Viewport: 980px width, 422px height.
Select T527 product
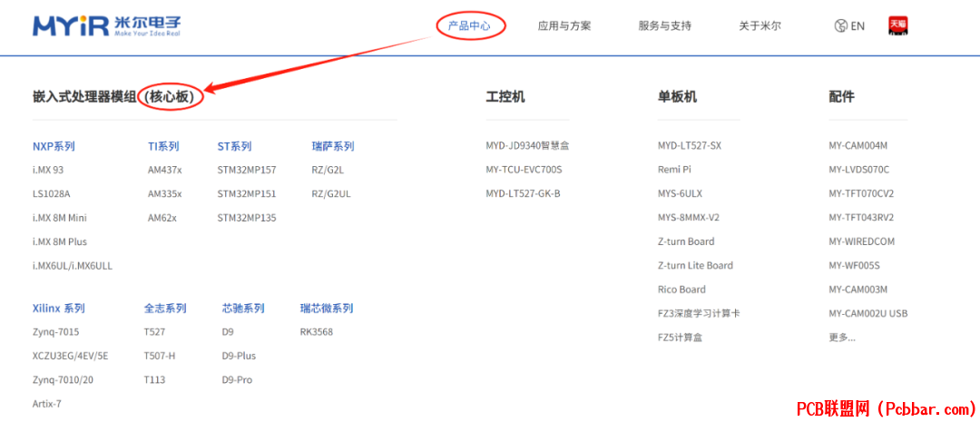[154, 332]
